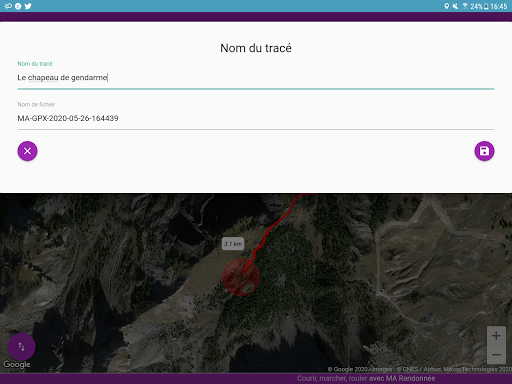This screenshot has height=384, width=512.
Task: Tap the Wi-Fi signal status icon
Action: pos(465,6)
